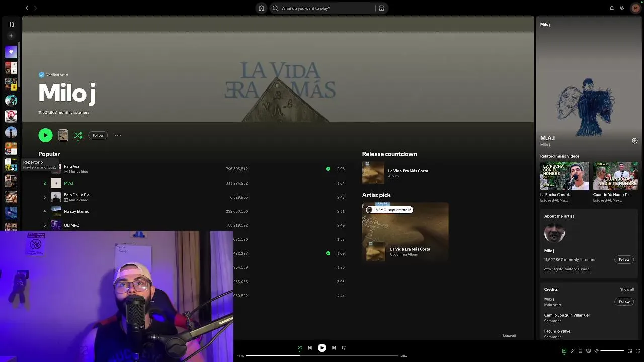Viewport: 644px width, 362px height.
Task: Open the About the artist photo
Action: 554,233
